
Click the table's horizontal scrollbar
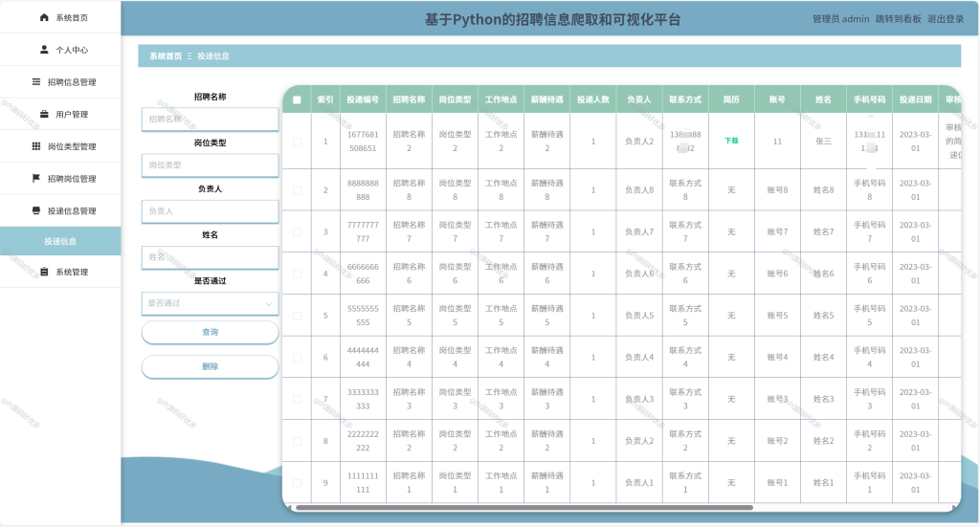(523, 508)
